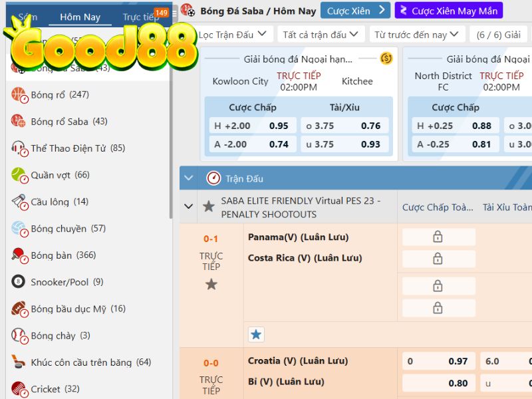
Task: Click the badminton shuttlecock icon for Cầu lông
Action: pos(19,201)
